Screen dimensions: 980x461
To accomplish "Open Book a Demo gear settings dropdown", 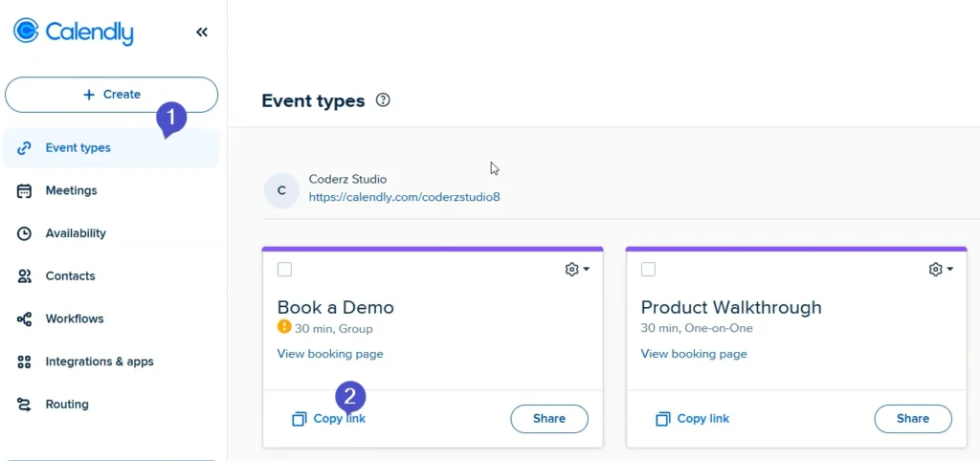I will pyautogui.click(x=577, y=269).
